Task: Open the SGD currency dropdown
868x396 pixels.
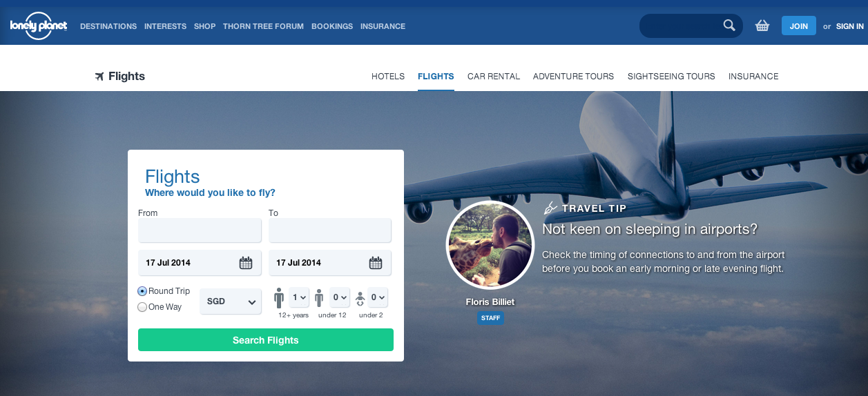Action: (231, 301)
